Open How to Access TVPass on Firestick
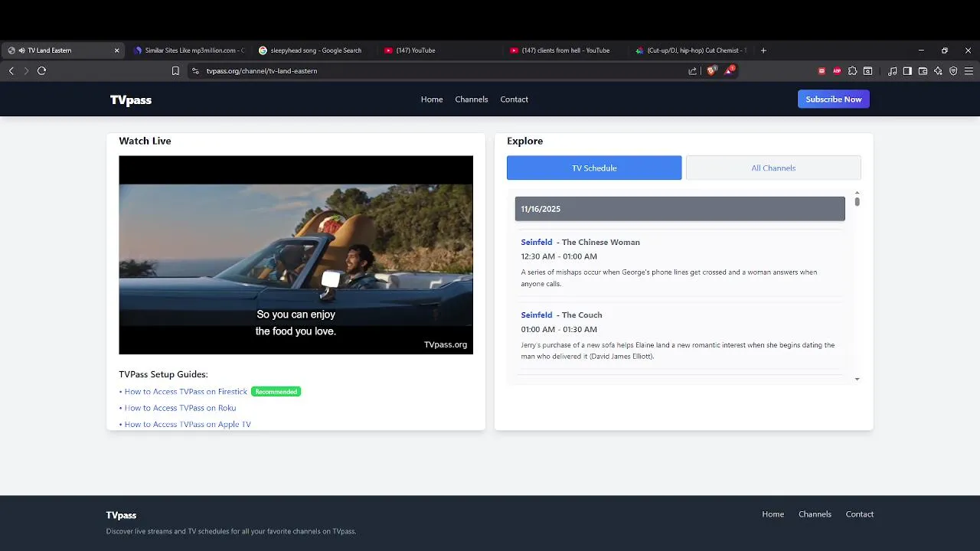The image size is (980, 551). (x=186, y=392)
